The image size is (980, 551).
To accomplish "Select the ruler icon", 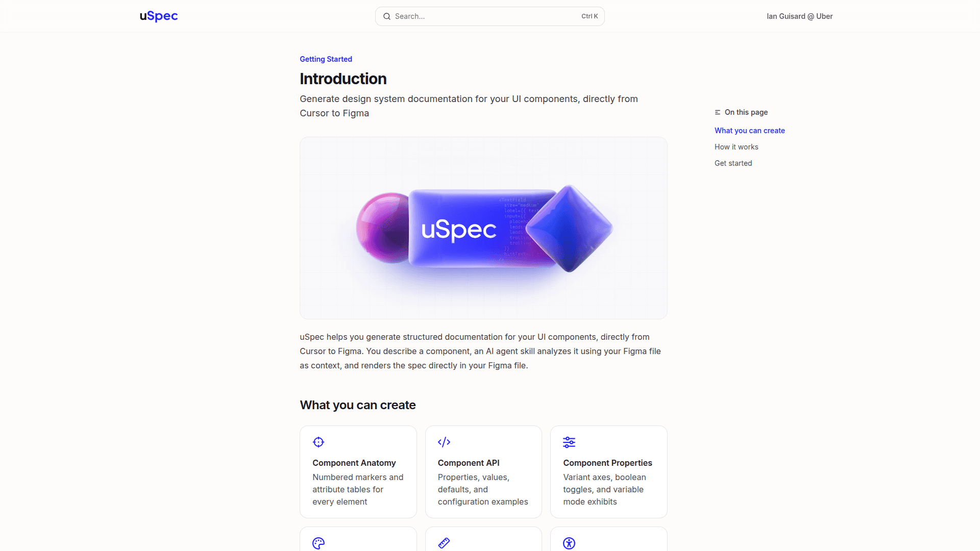I will pyautogui.click(x=444, y=543).
